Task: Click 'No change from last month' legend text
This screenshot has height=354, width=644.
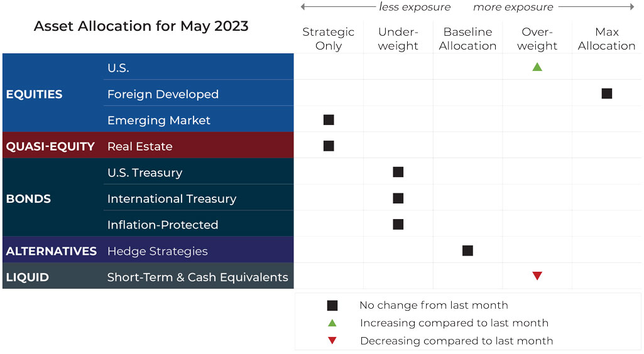Action: (x=434, y=305)
